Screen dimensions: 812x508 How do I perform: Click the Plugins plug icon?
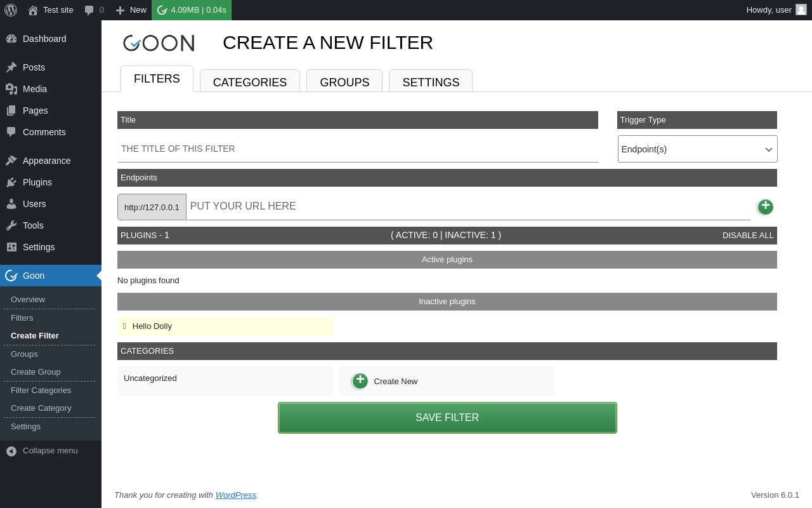[x=11, y=182]
